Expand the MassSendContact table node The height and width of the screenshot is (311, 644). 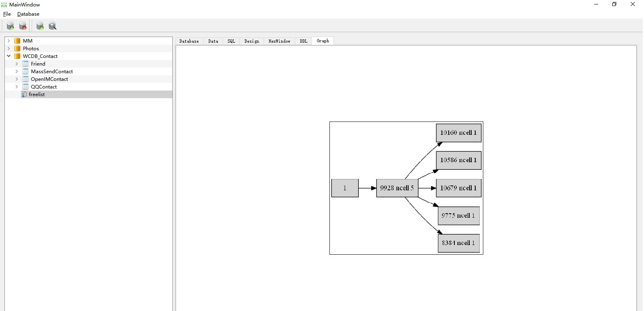16,71
